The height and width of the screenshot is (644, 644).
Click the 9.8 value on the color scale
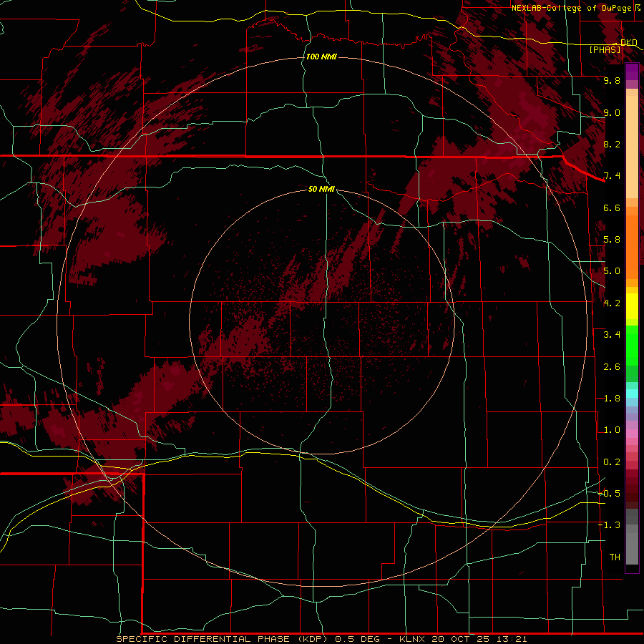pos(612,80)
